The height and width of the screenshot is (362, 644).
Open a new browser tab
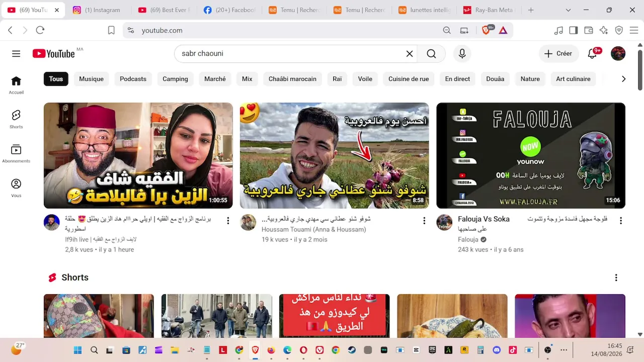pyautogui.click(x=531, y=10)
